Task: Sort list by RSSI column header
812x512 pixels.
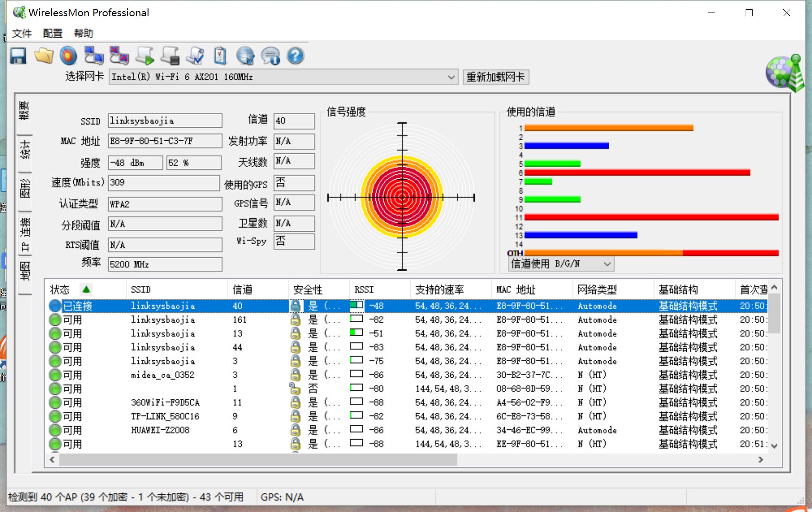Action: point(380,290)
